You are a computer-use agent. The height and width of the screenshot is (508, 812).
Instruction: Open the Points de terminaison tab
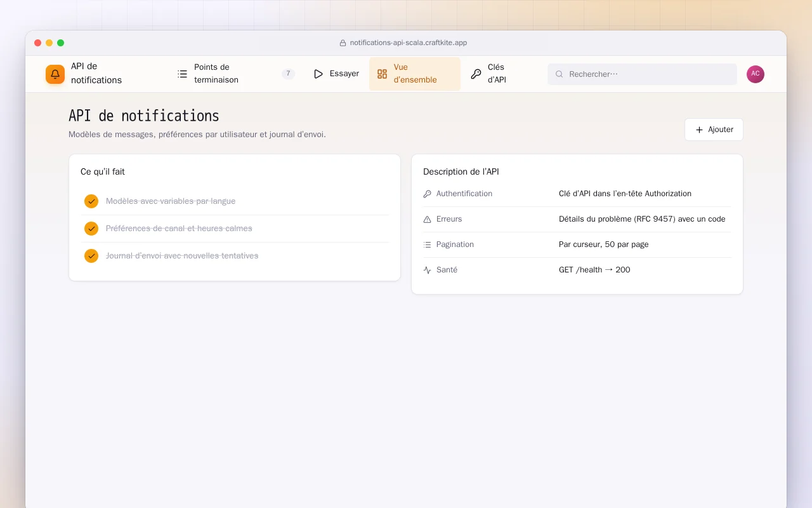coord(235,74)
